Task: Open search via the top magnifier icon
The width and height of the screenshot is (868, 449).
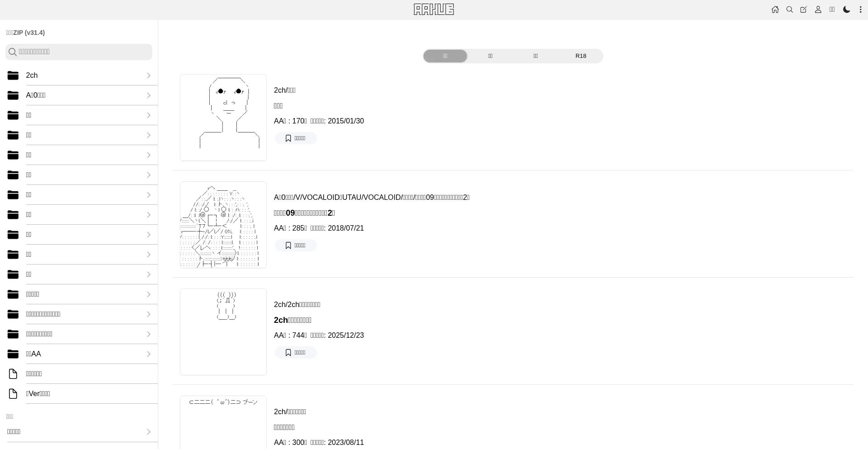Action: coord(790,9)
